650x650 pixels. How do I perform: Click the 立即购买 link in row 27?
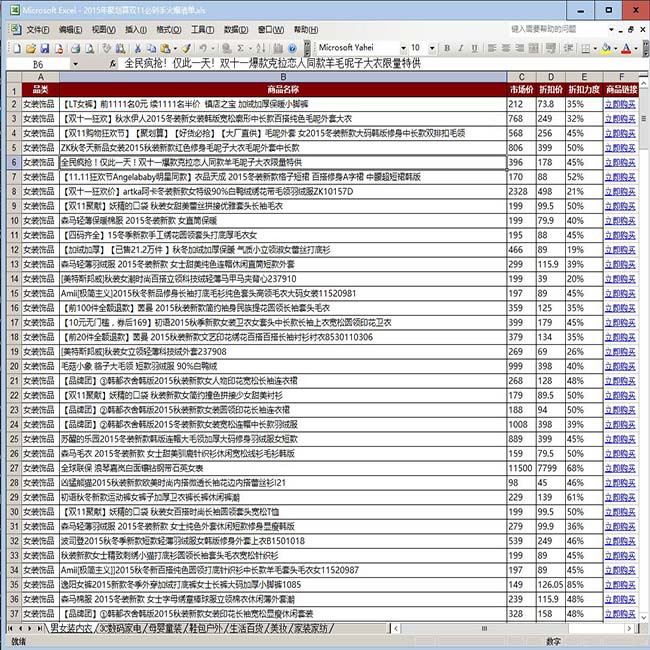click(620, 468)
